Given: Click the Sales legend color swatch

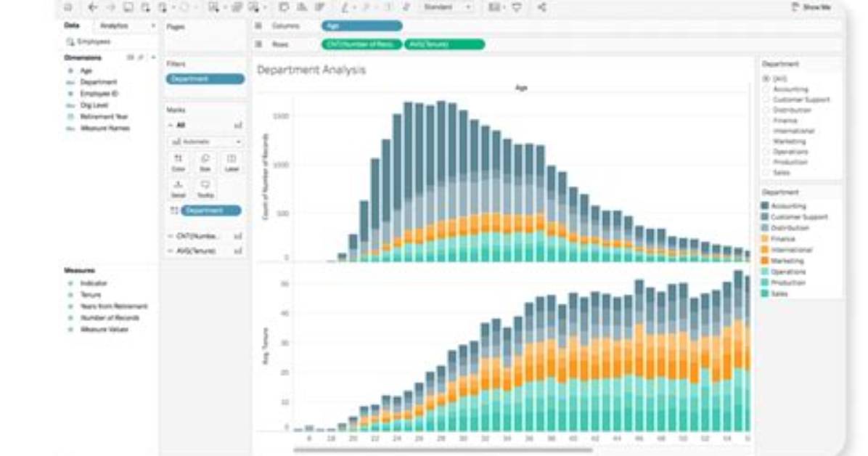Looking at the screenshot, I should (x=765, y=293).
